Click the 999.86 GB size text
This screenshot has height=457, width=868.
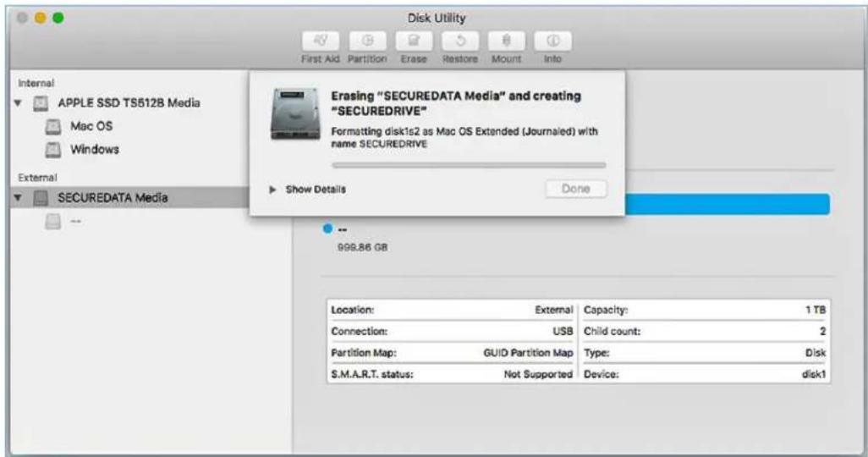click(x=362, y=248)
